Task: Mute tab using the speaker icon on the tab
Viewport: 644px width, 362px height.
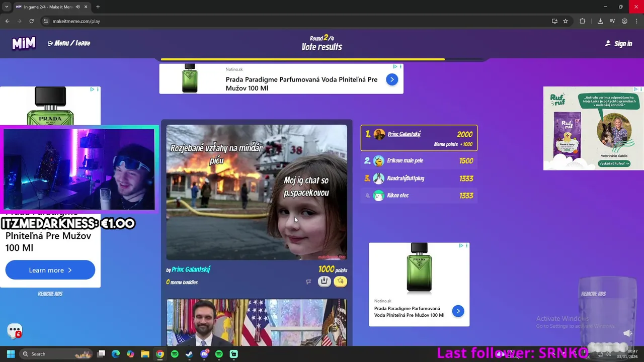Action: point(77,7)
